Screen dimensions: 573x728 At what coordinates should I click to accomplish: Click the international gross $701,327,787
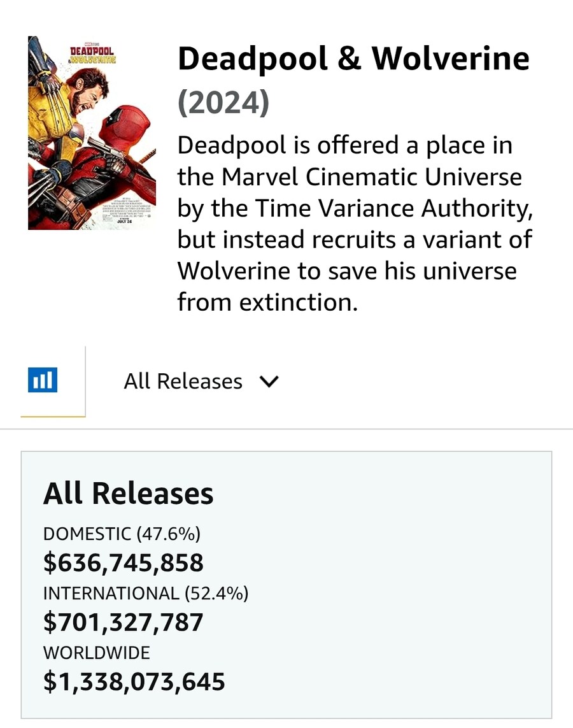pos(124,622)
